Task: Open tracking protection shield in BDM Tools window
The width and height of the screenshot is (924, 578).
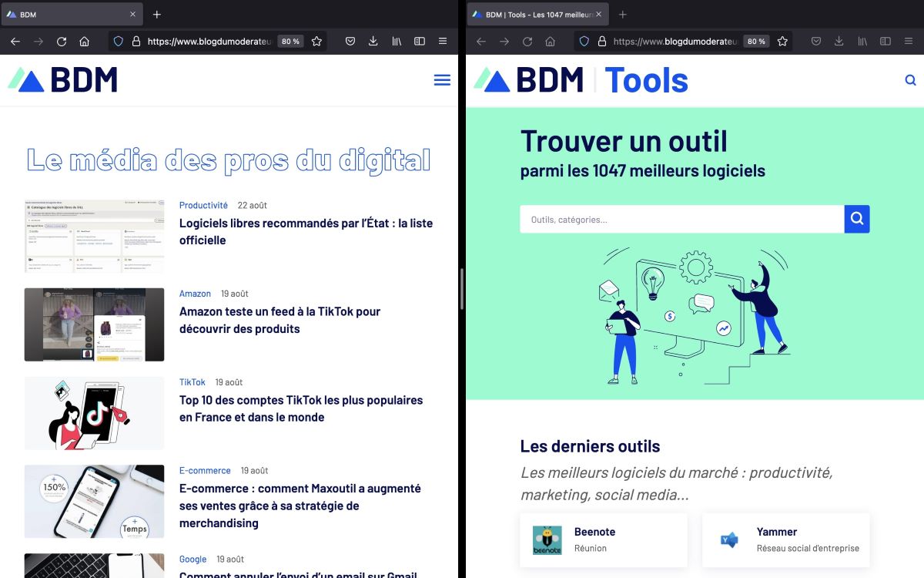Action: (584, 42)
